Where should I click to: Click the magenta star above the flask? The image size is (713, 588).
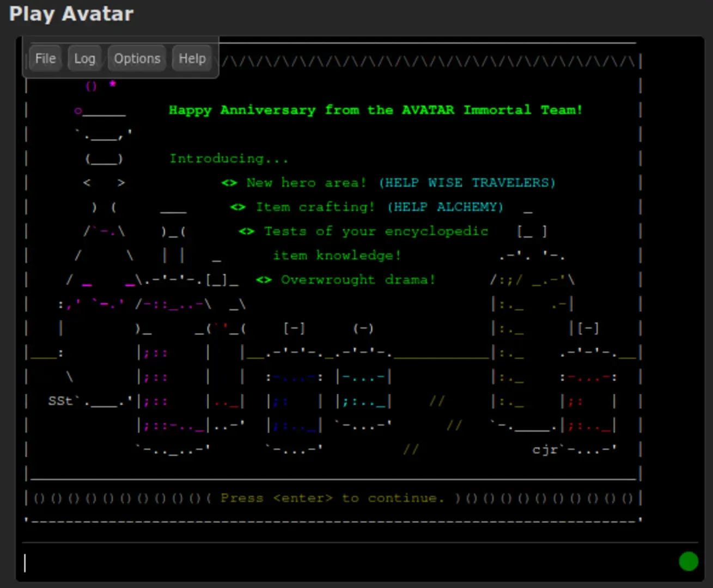click(112, 84)
